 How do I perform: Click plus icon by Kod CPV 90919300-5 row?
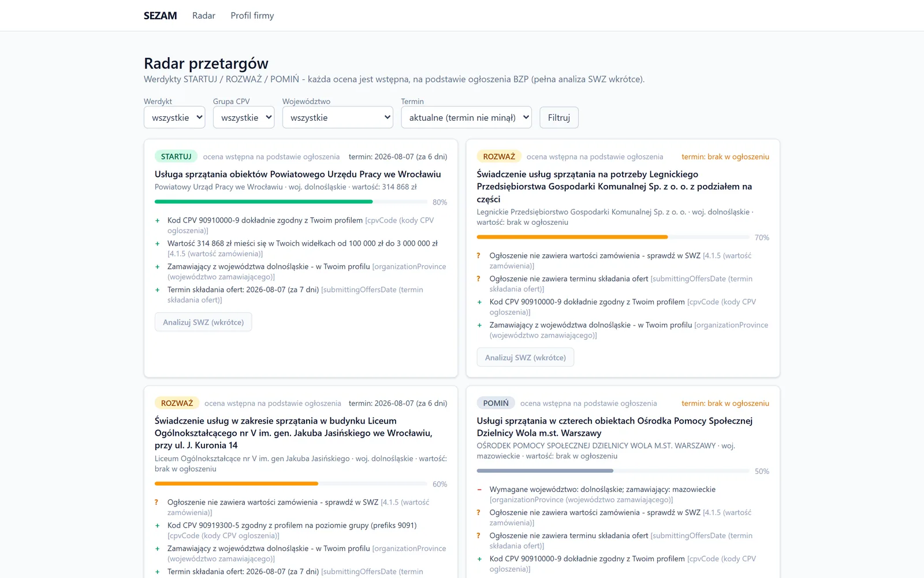coord(157,525)
